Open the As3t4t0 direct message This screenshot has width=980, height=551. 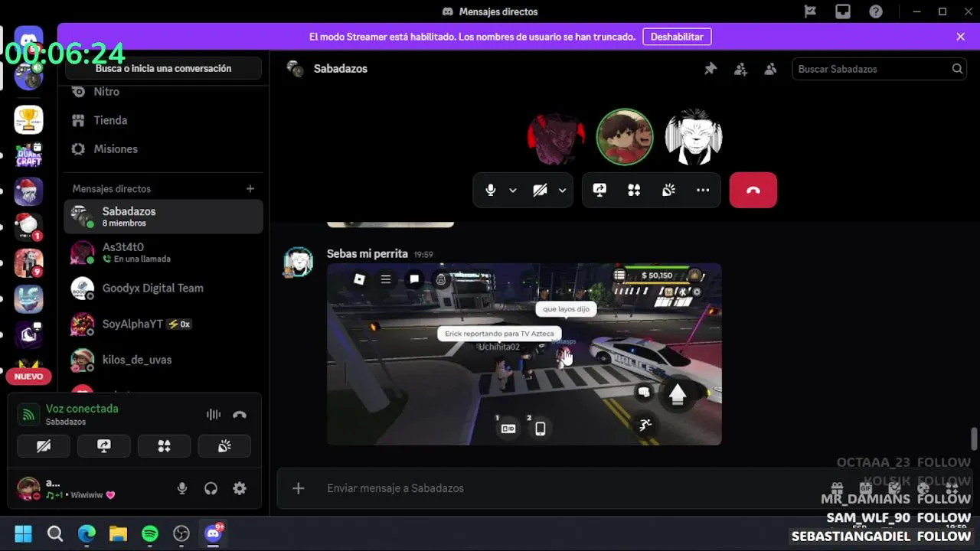coord(163,253)
